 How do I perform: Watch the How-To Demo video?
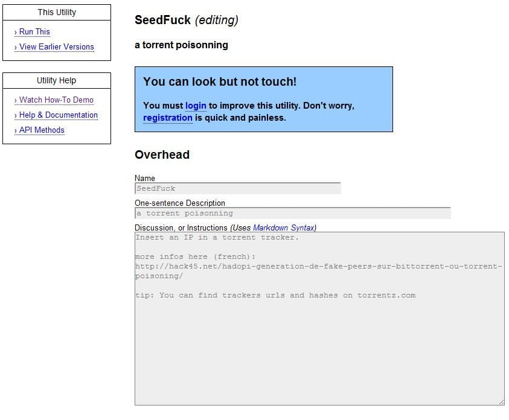tap(57, 100)
